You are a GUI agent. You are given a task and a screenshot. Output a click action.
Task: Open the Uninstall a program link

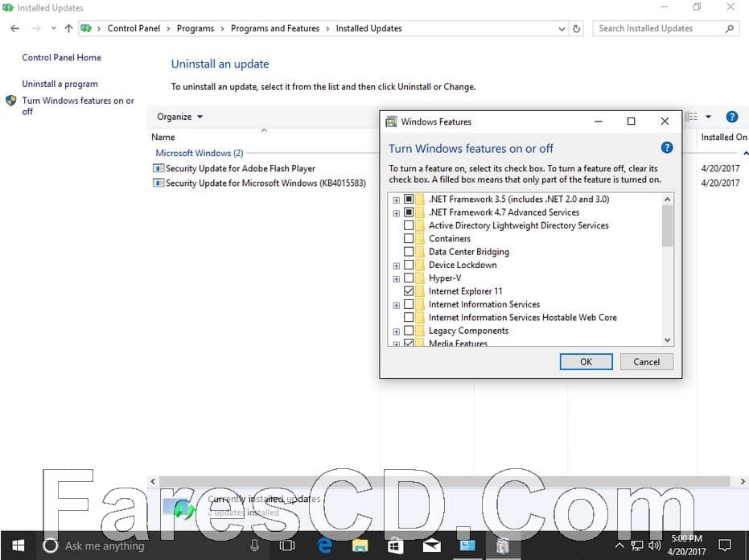(x=60, y=84)
